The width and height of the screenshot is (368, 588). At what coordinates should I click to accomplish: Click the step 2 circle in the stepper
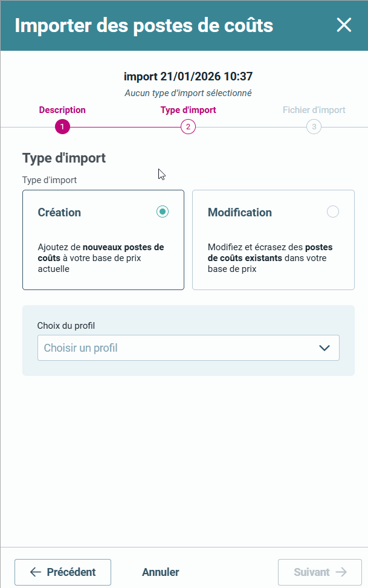pos(188,127)
